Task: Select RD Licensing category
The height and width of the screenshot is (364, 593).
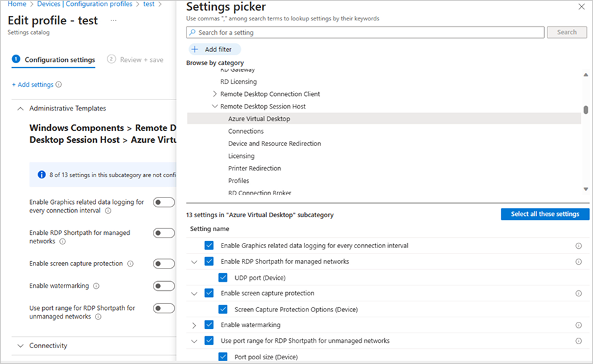Action: click(x=239, y=82)
